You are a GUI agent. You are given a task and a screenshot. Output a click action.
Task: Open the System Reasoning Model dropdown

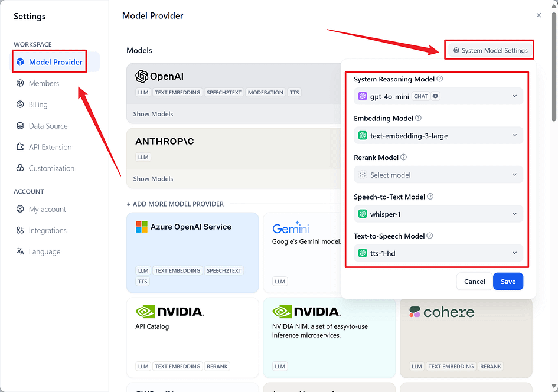438,96
